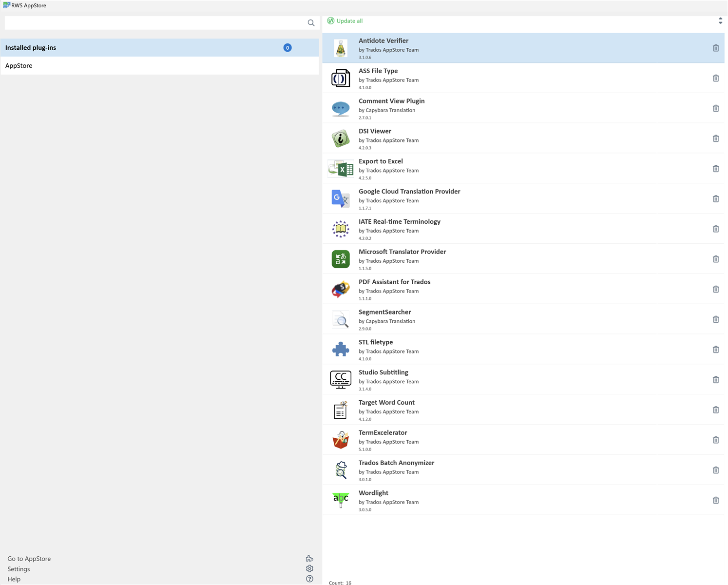728x585 pixels.
Task: Delete Wordlight using its trash icon
Action: click(716, 500)
